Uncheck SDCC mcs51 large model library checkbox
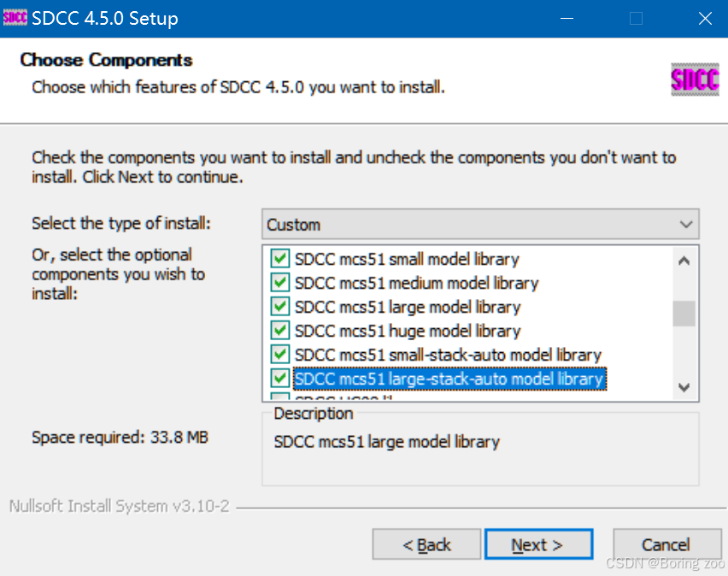 (x=280, y=307)
